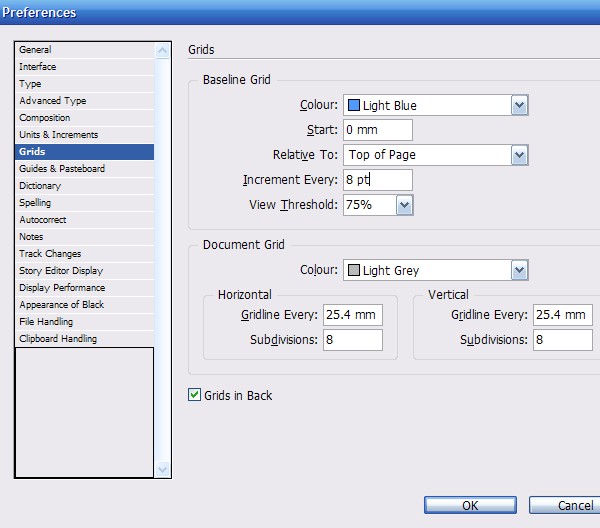The height and width of the screenshot is (528, 600).
Task: Select General in the preferences list
Action: 35,50
